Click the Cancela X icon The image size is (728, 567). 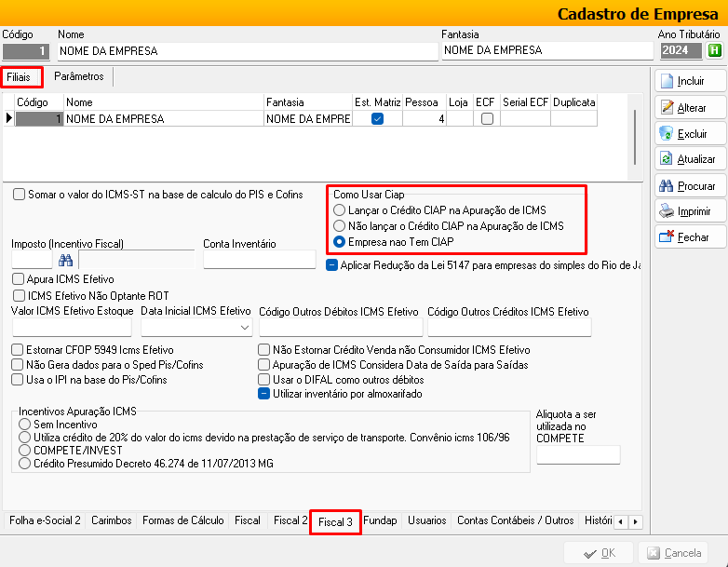click(x=654, y=553)
